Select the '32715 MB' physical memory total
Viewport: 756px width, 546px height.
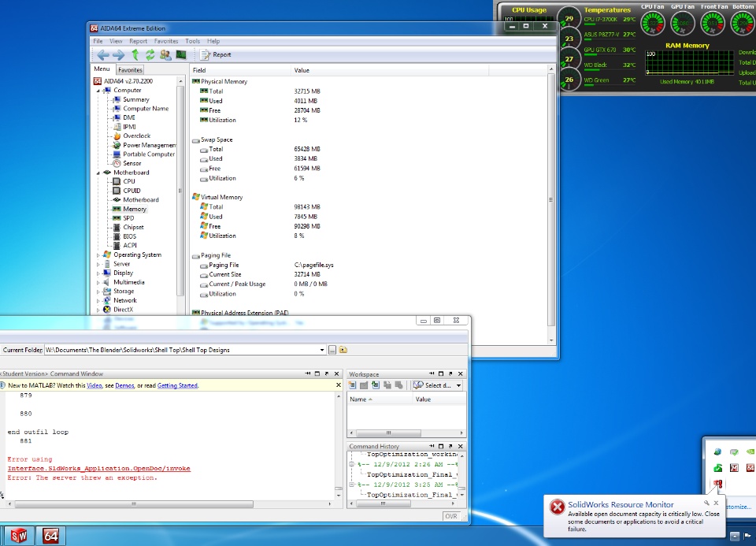point(307,91)
